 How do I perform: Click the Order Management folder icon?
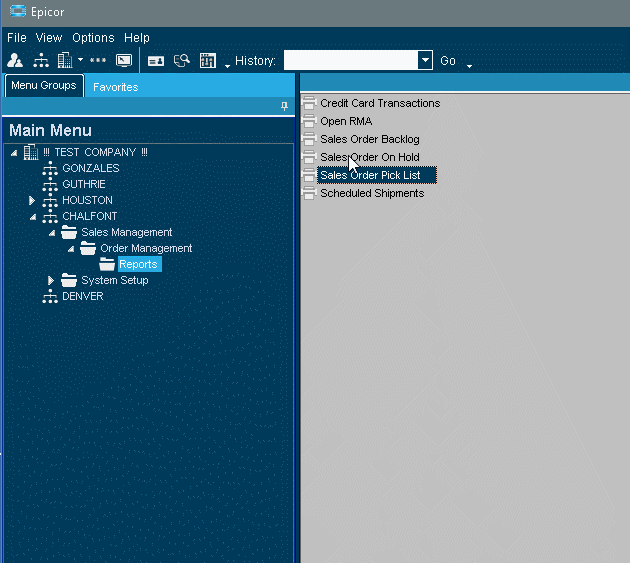[88, 248]
